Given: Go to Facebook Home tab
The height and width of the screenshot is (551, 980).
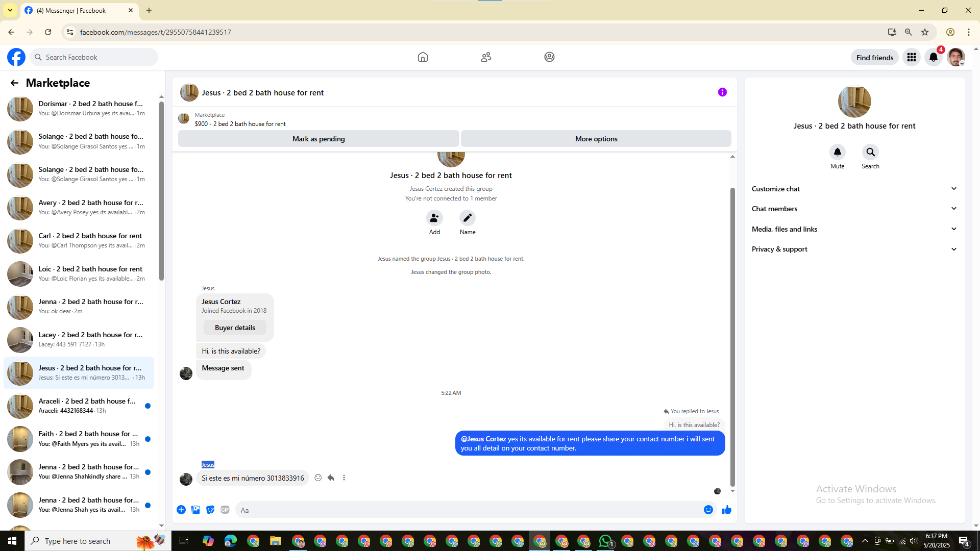Looking at the screenshot, I should [423, 57].
